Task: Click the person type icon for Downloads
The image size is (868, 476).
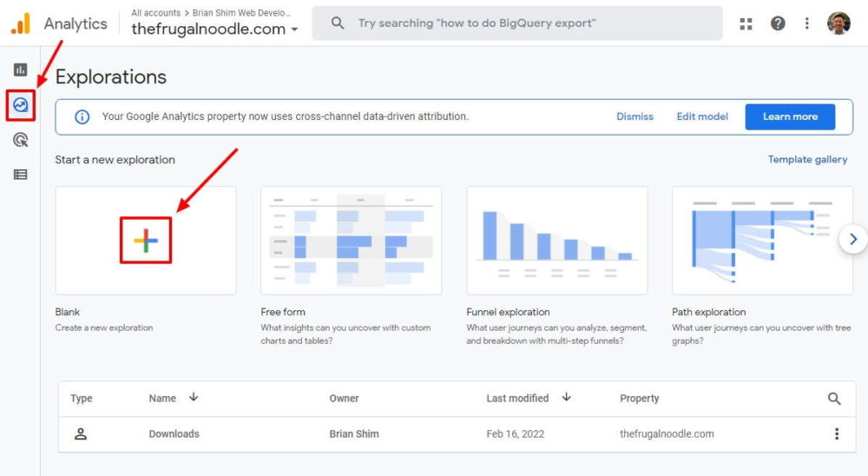Action: click(x=81, y=434)
